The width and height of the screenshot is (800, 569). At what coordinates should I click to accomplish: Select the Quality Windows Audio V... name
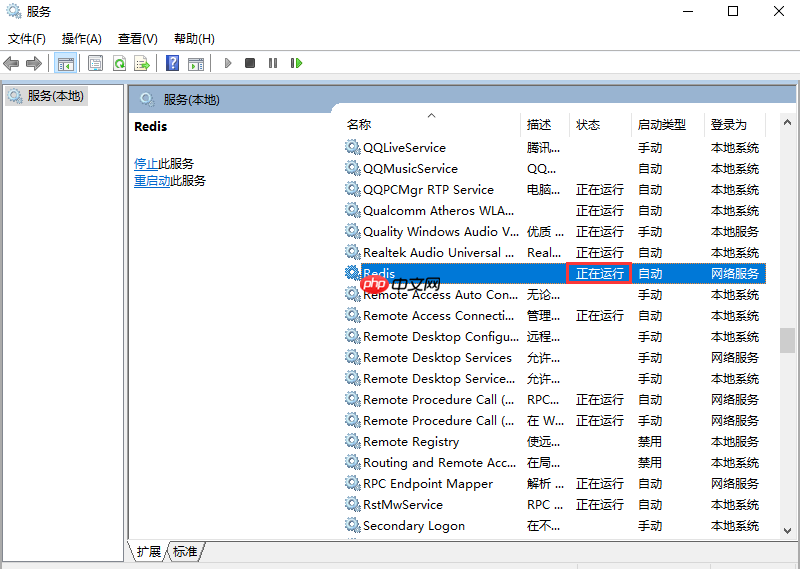pyautogui.click(x=441, y=232)
